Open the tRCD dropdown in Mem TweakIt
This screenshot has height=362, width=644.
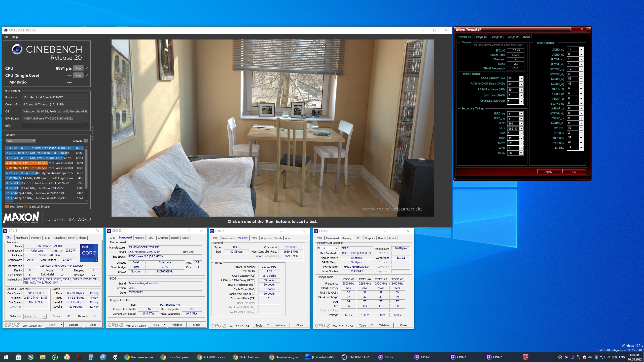(521, 84)
